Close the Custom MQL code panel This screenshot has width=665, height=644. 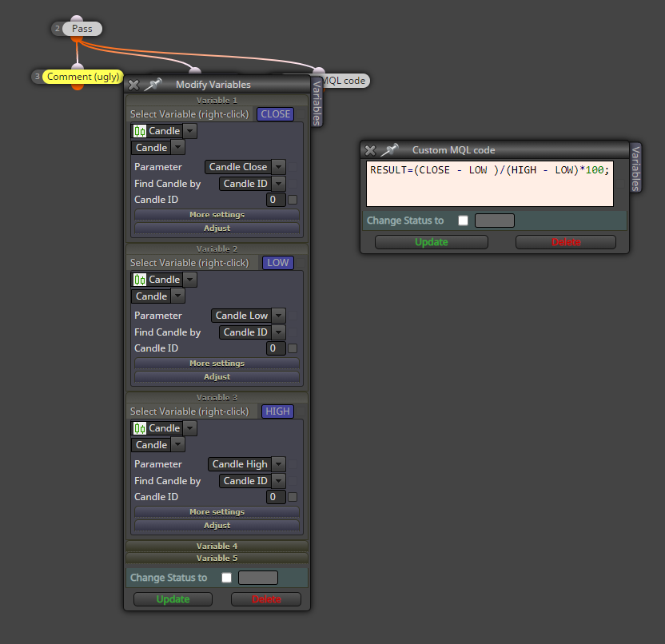370,150
